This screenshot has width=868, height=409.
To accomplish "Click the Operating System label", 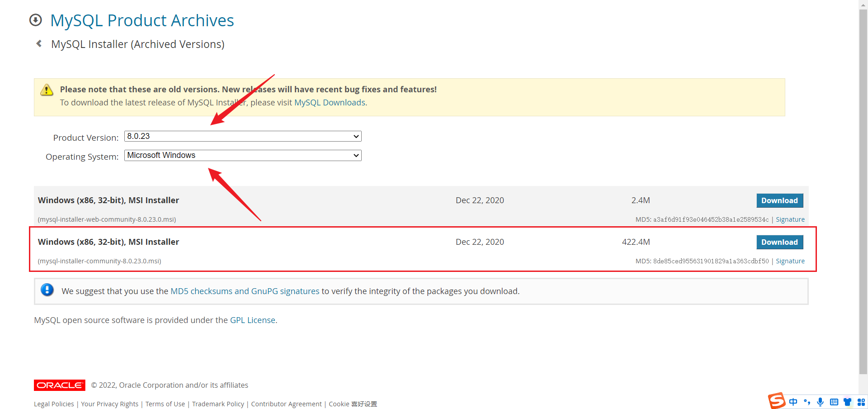I will pyautogui.click(x=82, y=157).
